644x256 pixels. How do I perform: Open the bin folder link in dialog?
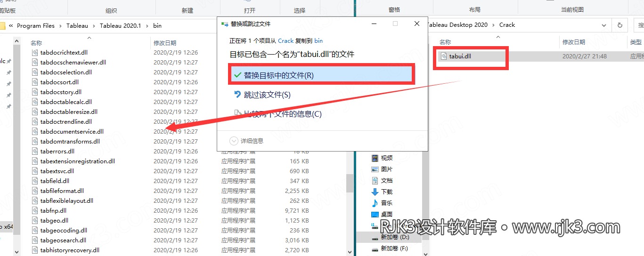(318, 41)
